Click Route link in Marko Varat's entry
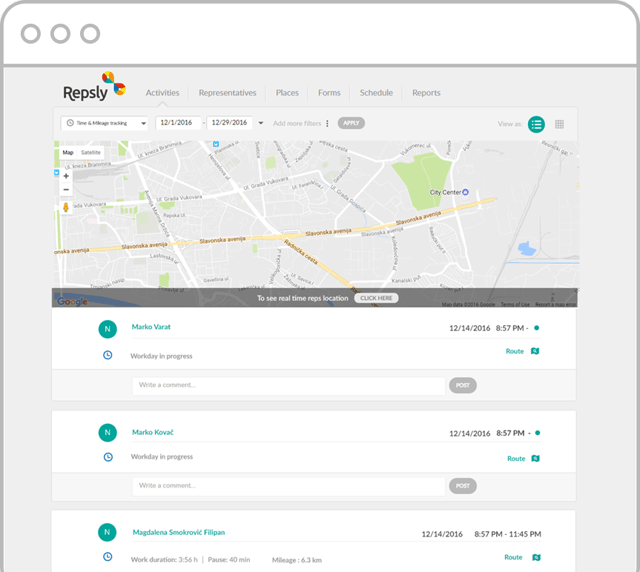640x572 pixels. (514, 351)
